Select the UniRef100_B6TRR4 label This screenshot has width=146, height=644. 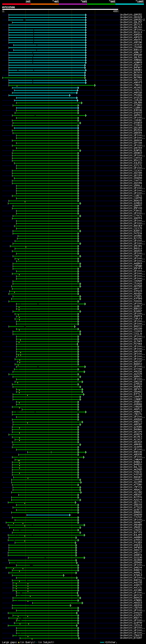[131, 77]
